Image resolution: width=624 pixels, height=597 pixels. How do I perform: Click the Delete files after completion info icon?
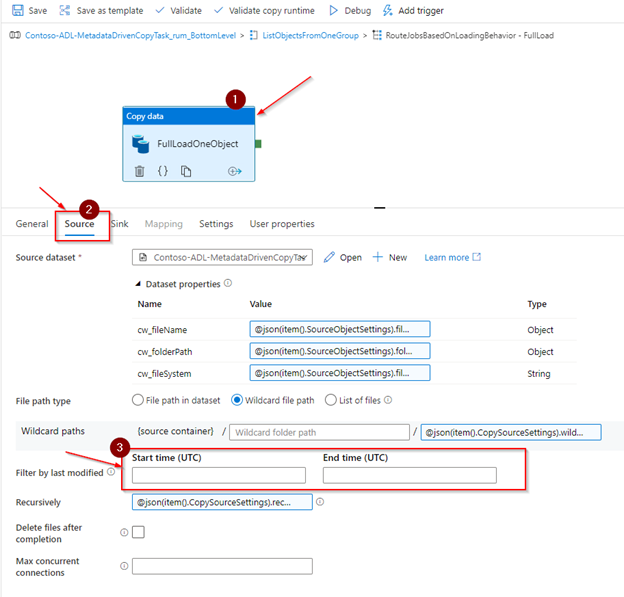point(124,532)
